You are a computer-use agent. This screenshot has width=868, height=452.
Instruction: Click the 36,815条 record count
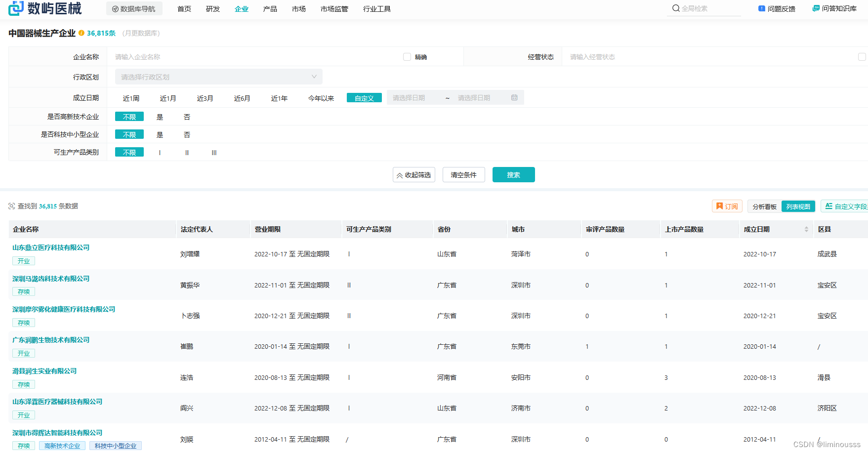pyautogui.click(x=101, y=33)
